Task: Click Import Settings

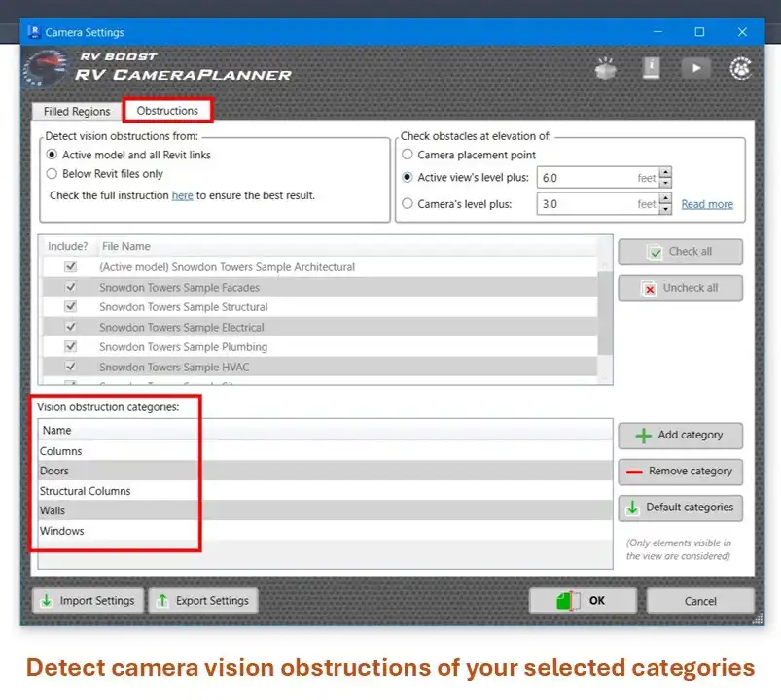Action: click(x=89, y=601)
